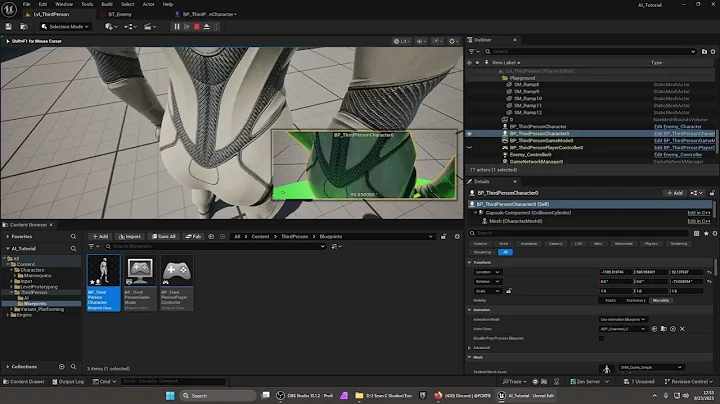Toggle visibility eye of BP_ThirdPersonCharacter0 in the Outliner
Image resolution: width=720 pixels, height=404 pixels.
[469, 134]
